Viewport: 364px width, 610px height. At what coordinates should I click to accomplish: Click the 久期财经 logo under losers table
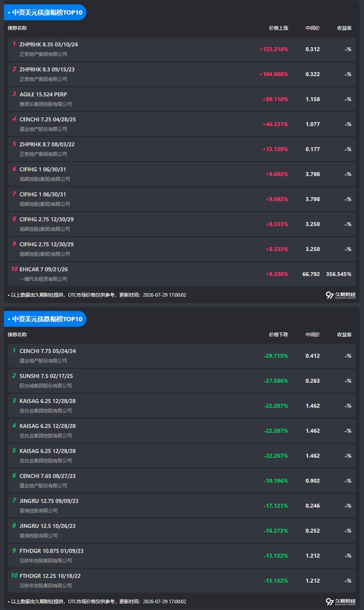pos(341,602)
